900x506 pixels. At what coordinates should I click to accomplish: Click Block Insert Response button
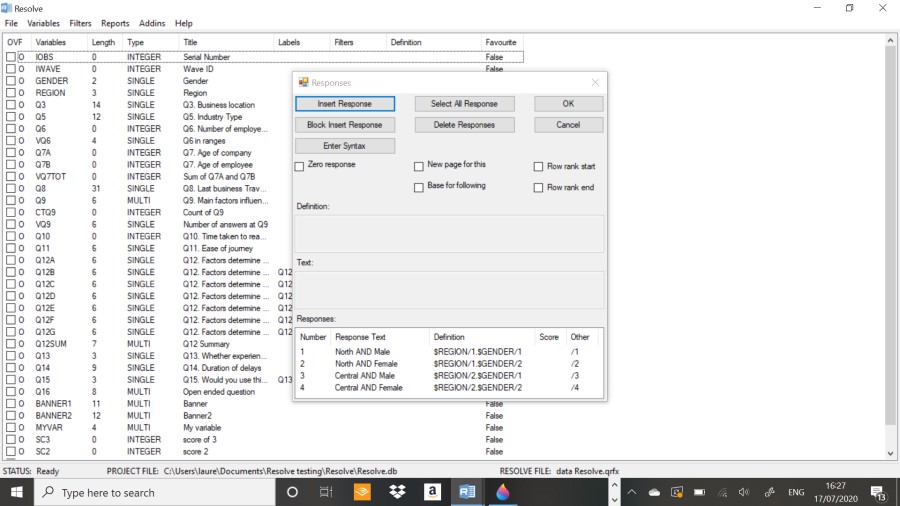[x=345, y=125]
